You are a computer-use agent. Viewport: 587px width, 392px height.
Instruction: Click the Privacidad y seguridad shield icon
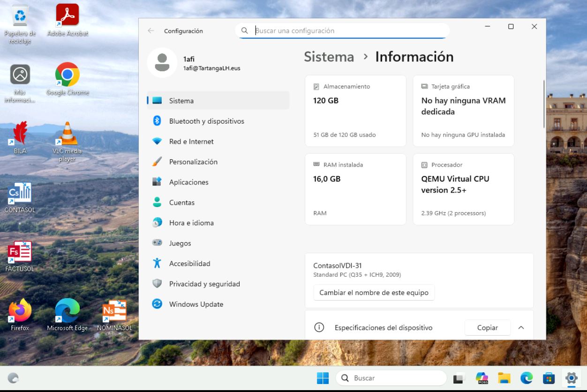tap(157, 284)
